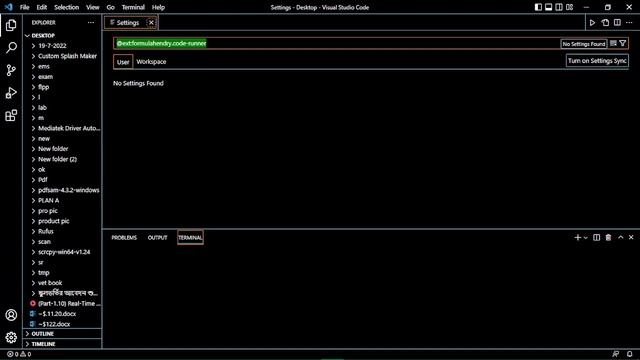
Task: Split the editor right
Action: click(x=617, y=23)
